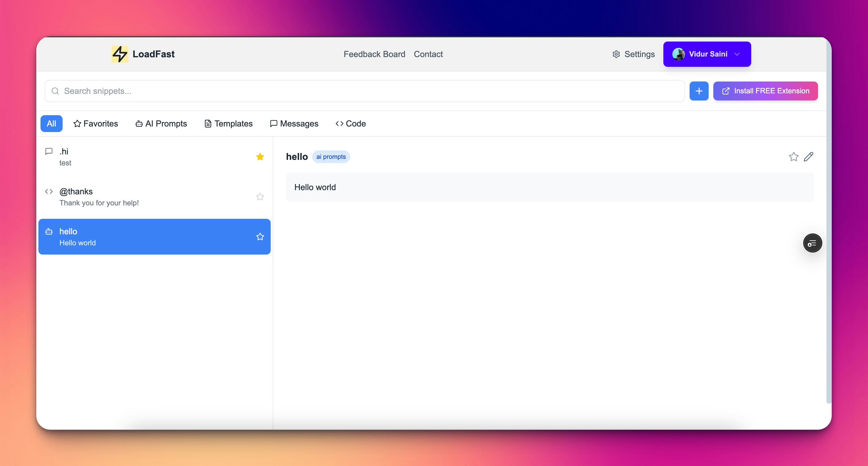The image size is (868, 466).
Task: Click the star icon in the Favorites tab
Action: [x=77, y=124]
